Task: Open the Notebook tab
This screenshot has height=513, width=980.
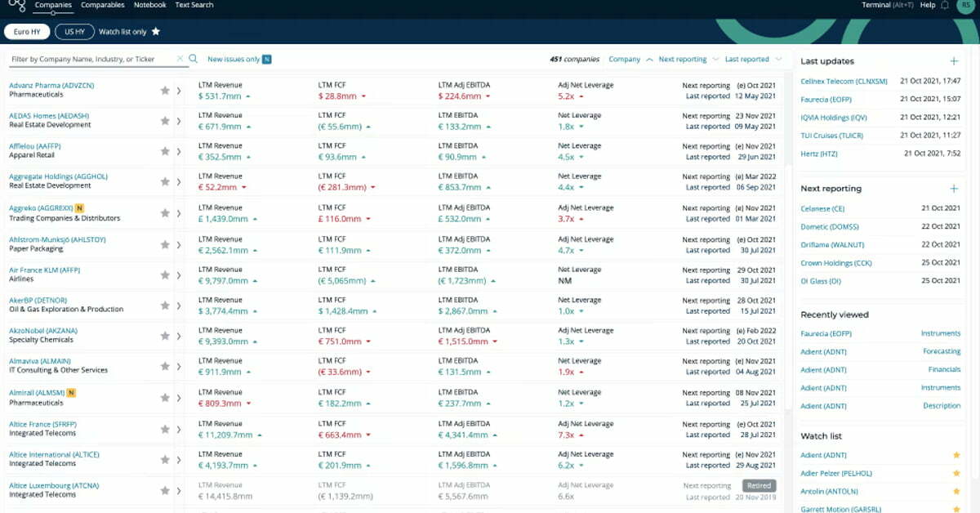Action: pos(149,5)
